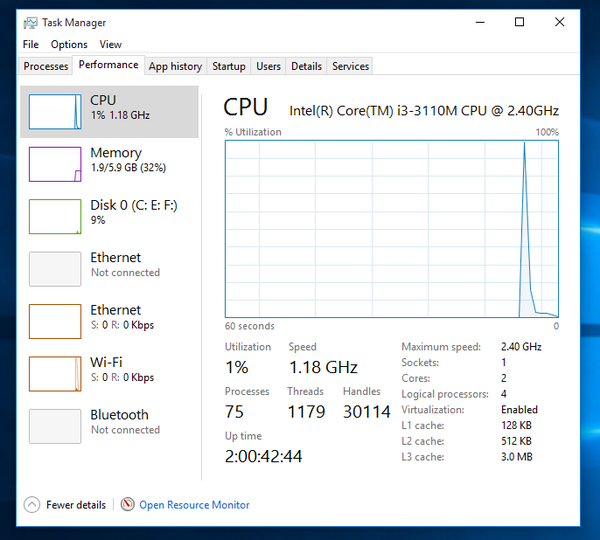Close the Task Manager window
600x540 pixels.
(x=559, y=22)
